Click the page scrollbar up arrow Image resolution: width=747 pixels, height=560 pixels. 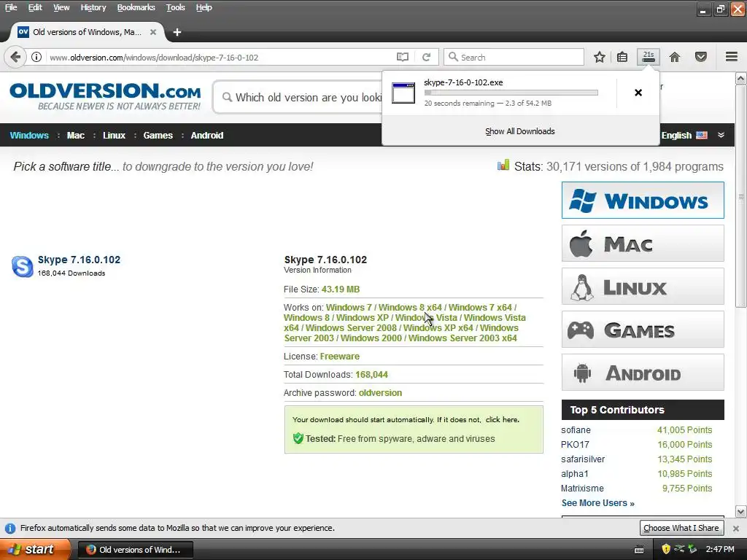point(741,78)
